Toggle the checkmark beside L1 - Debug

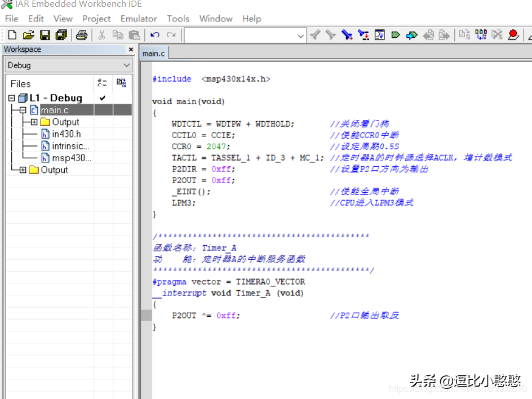103,98
